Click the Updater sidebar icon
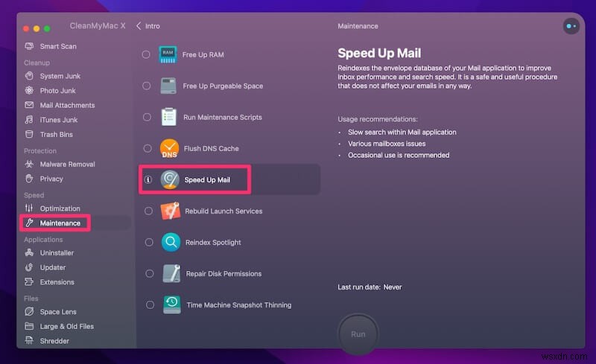The image size is (596, 364). pyautogui.click(x=29, y=267)
